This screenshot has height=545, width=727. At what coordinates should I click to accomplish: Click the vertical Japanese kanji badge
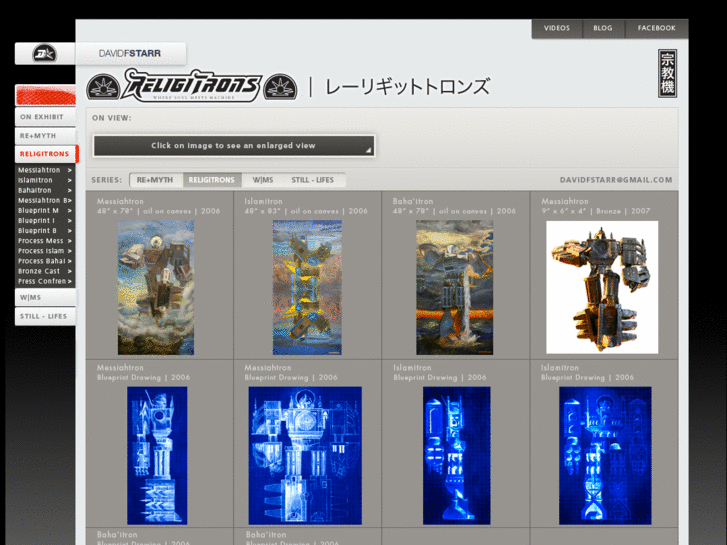667,73
